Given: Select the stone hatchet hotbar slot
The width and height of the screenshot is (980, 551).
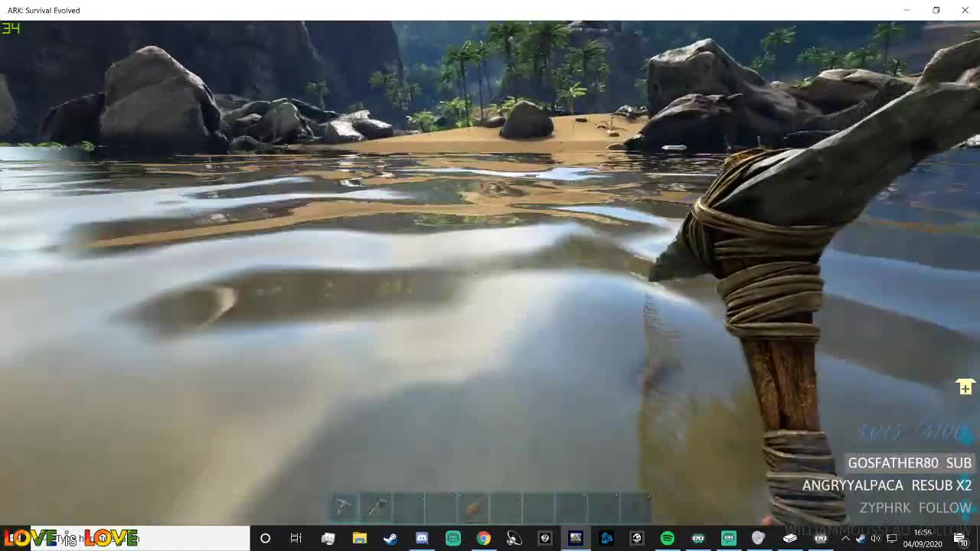Looking at the screenshot, I should click(x=377, y=507).
